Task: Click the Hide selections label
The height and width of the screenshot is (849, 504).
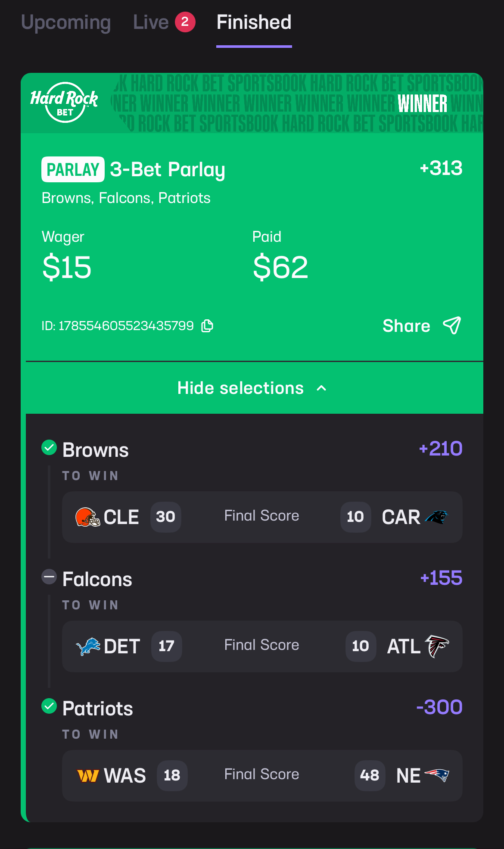Action: [241, 388]
